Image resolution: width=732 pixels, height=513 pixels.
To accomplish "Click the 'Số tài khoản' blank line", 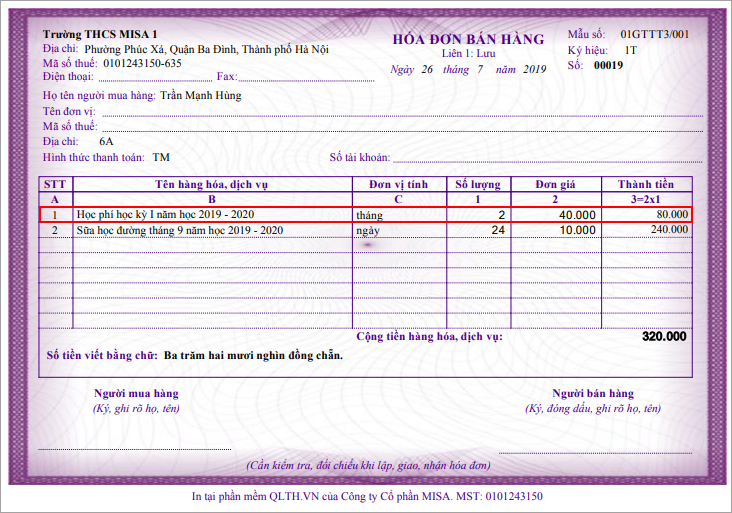I will (548, 160).
